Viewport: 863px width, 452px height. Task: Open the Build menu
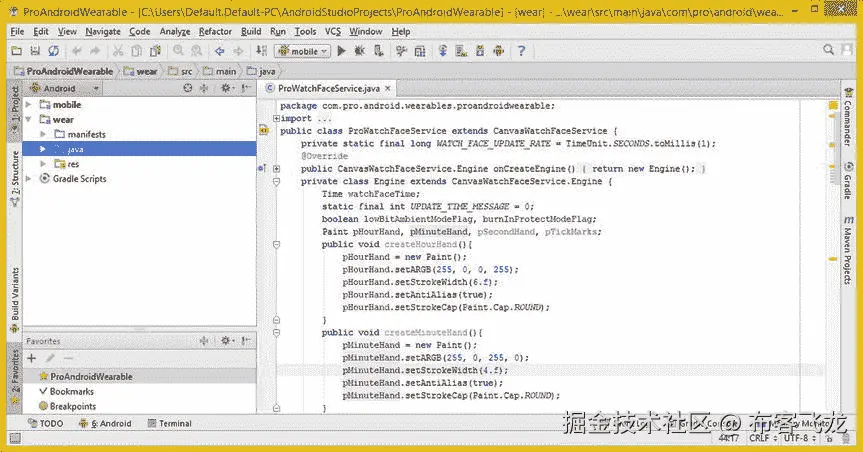251,31
